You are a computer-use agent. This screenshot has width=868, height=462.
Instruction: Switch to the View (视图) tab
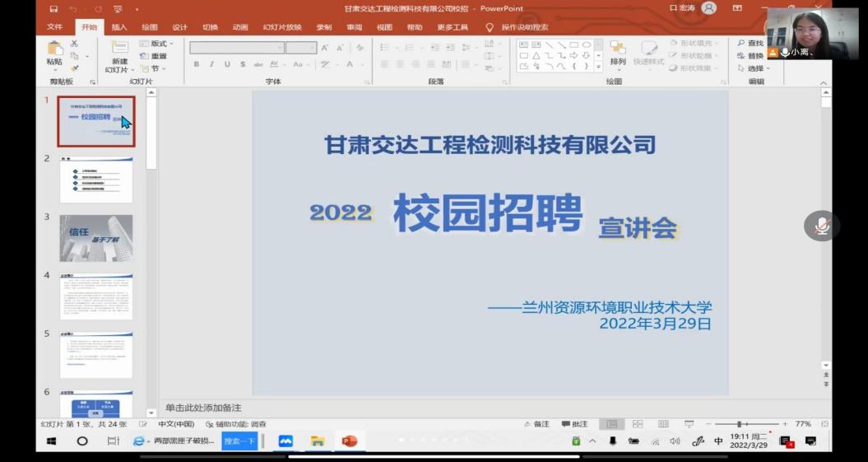(x=384, y=27)
